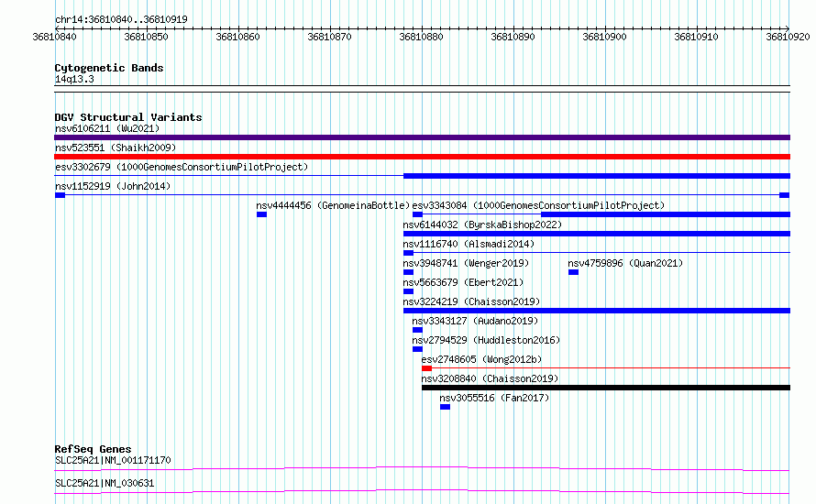Viewport: 816px width, 504px height.
Task: Click the red nsv523551 feature bar
Action: [422, 157]
